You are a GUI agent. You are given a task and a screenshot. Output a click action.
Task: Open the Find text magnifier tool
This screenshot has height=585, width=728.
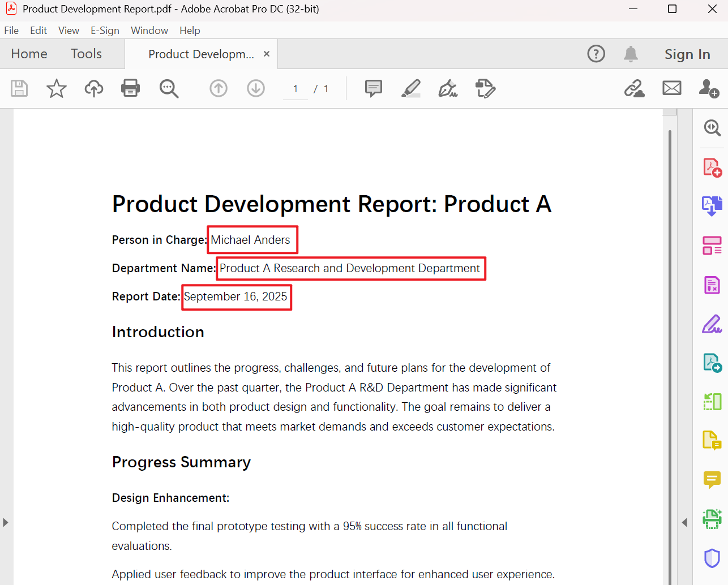169,88
